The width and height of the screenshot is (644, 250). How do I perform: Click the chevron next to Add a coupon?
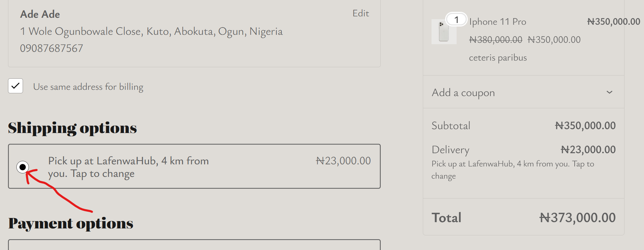610,92
